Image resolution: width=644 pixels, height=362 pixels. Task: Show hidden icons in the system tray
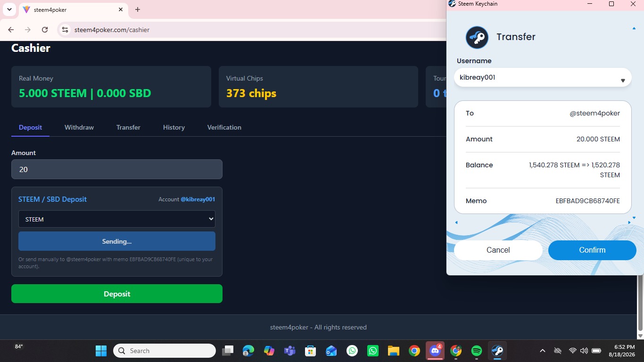coord(543,351)
